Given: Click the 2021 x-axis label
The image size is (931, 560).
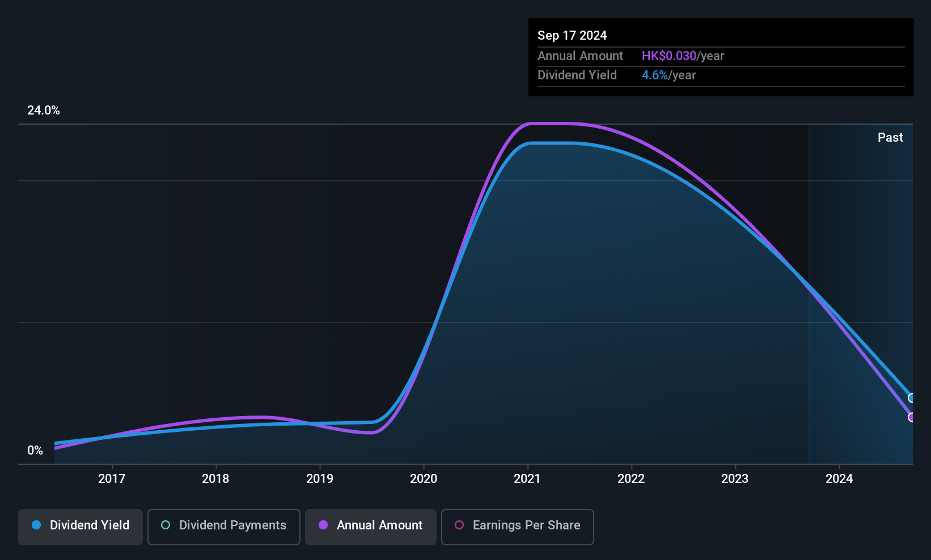Looking at the screenshot, I should pyautogui.click(x=527, y=479).
